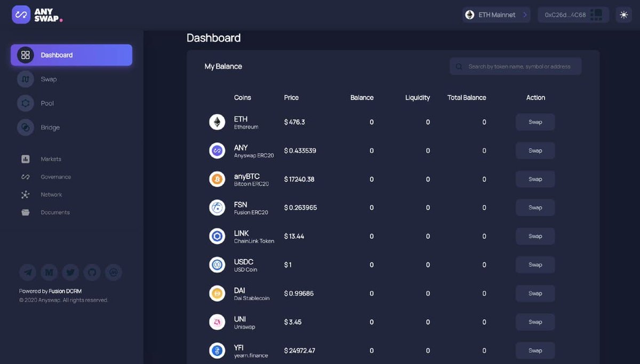Viewport: 640px width, 364px height.
Task: Select the Governance icon
Action: coord(26,176)
